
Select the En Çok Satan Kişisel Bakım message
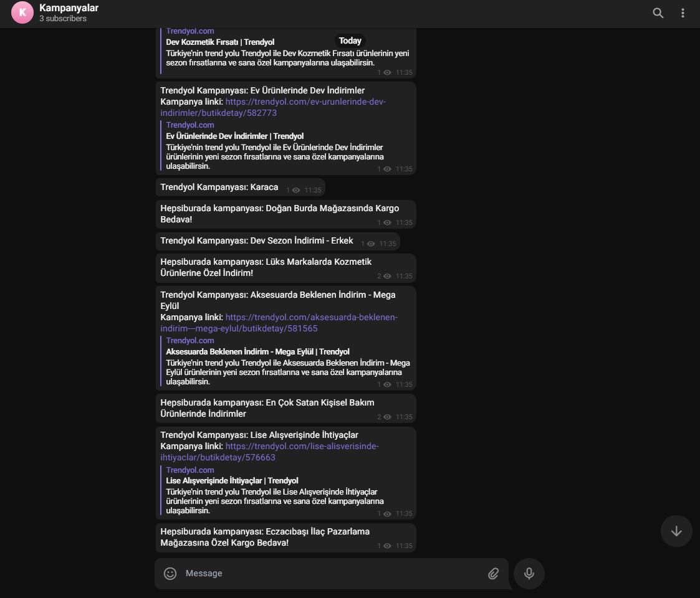[x=285, y=409]
